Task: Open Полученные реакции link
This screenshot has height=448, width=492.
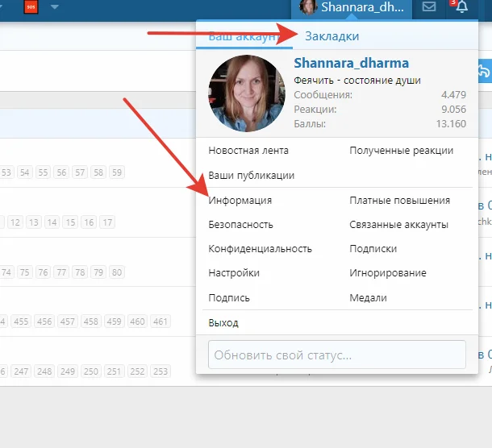Action: pos(401,151)
